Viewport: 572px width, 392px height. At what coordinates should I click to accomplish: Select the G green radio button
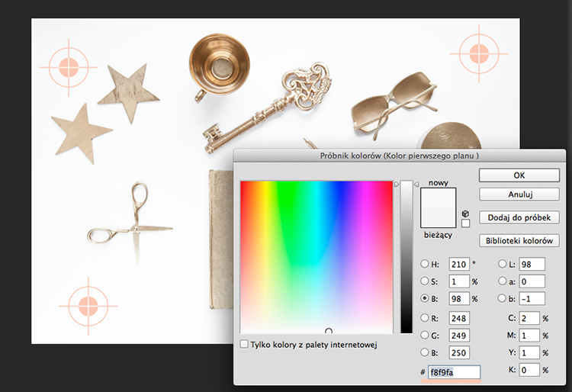pos(424,335)
